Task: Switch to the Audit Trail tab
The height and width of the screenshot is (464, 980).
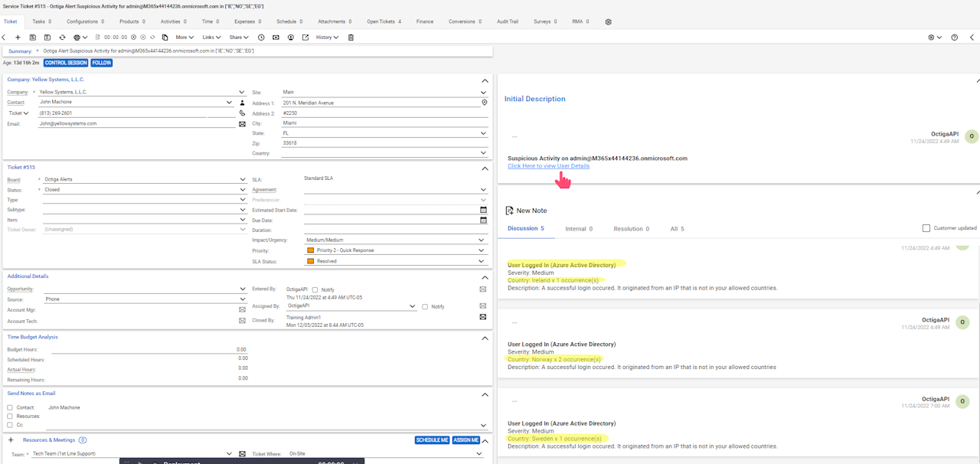Action: coord(507,21)
